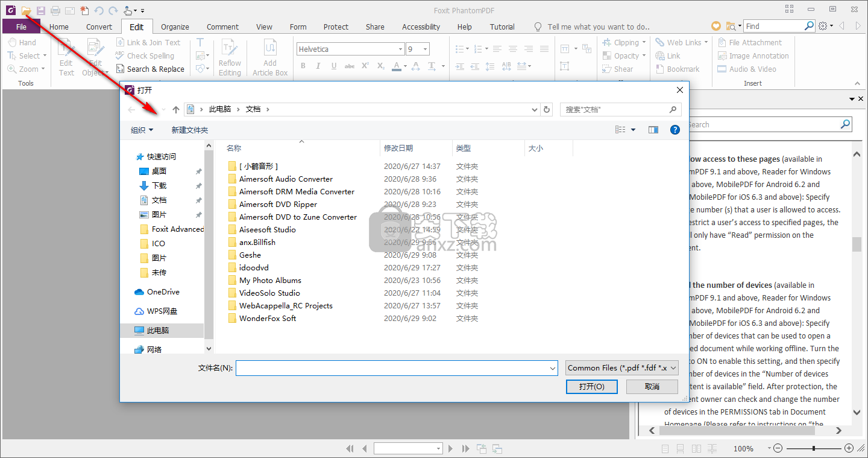
Task: Toggle Underline formatting in ribbon
Action: click(334, 66)
